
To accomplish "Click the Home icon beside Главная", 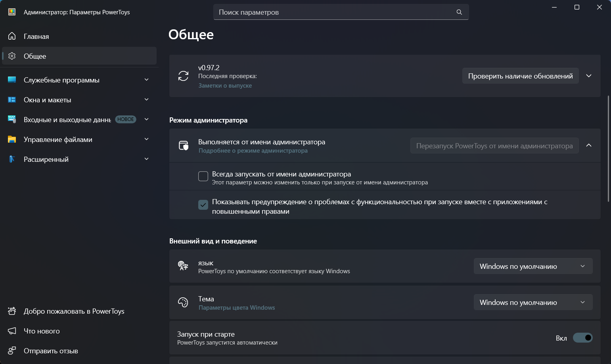I will 12,36.
